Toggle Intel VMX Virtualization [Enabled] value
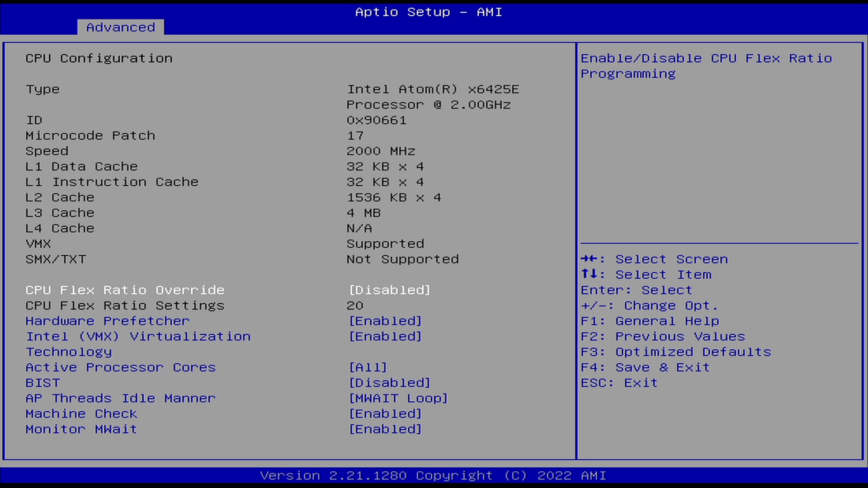Image resolution: width=868 pixels, height=488 pixels. (x=385, y=337)
